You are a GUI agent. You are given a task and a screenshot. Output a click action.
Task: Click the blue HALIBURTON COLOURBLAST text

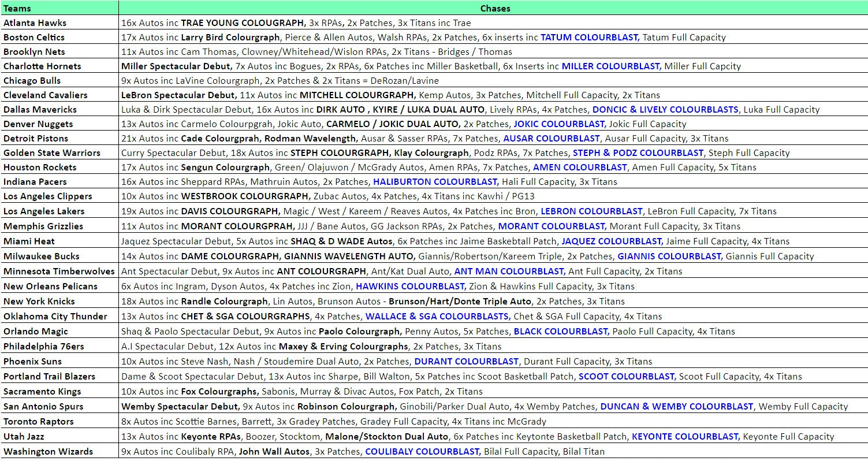(x=435, y=182)
